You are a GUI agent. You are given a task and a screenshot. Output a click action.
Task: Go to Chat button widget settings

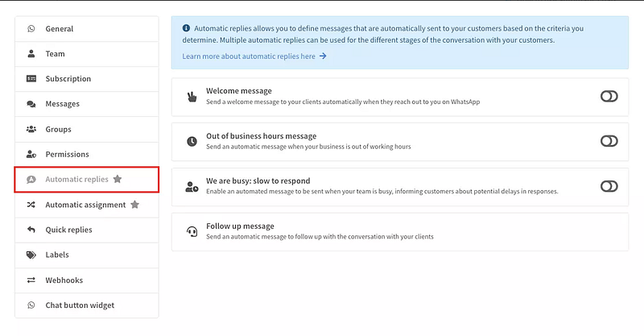point(80,305)
